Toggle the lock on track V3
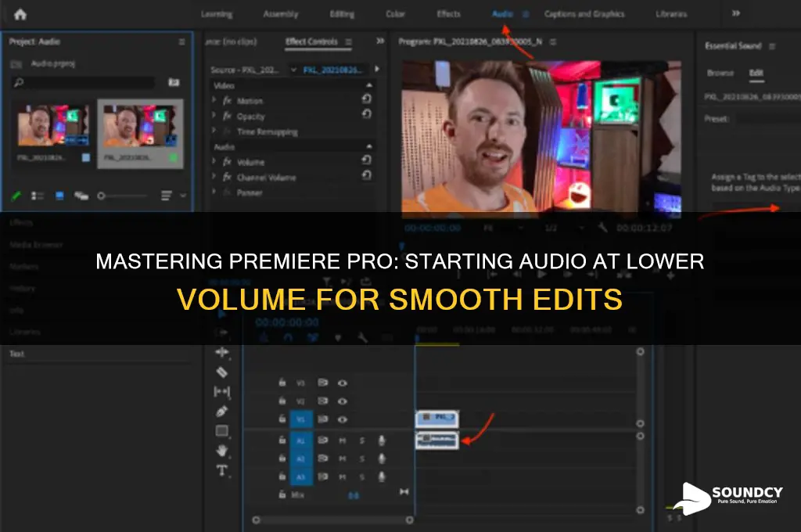Viewport: 801px width, 532px height. (282, 383)
